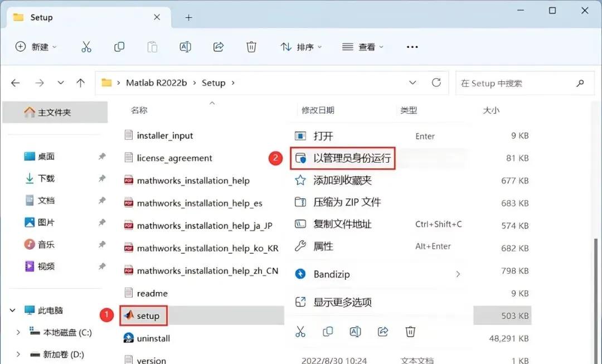The width and height of the screenshot is (602, 364).
Task: Click the Share icon in the toolbar
Action: [x=219, y=47]
